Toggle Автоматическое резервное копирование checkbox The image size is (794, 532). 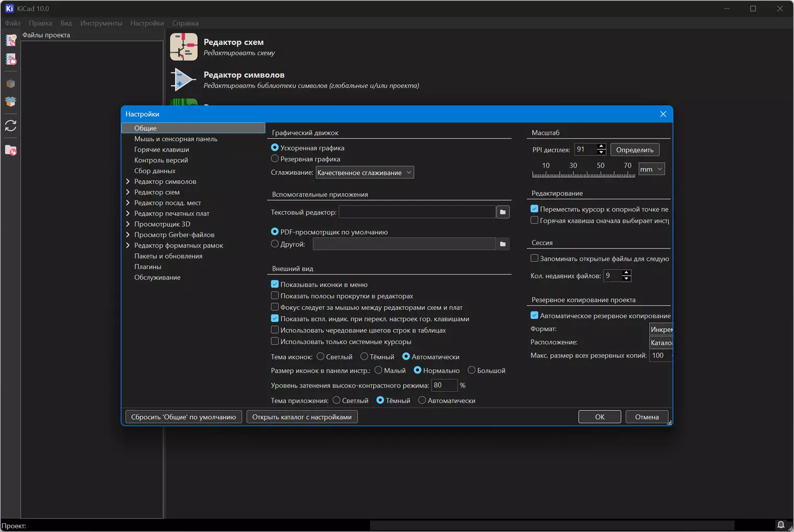[x=535, y=316]
